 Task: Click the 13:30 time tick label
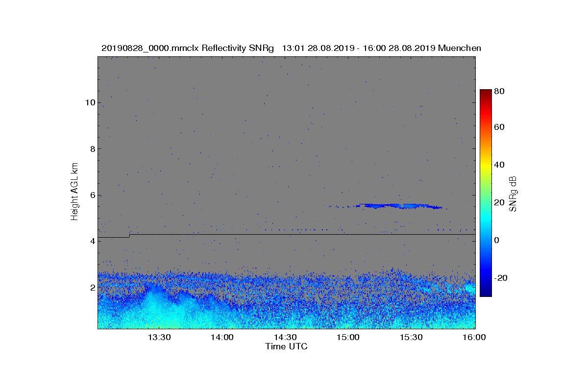click(x=159, y=337)
